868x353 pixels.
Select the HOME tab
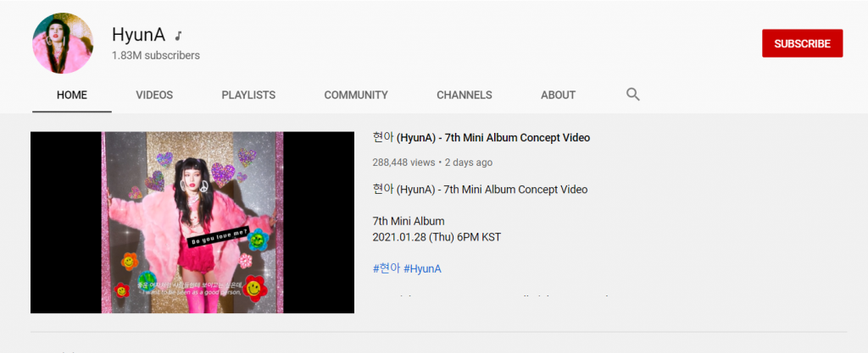(x=72, y=95)
